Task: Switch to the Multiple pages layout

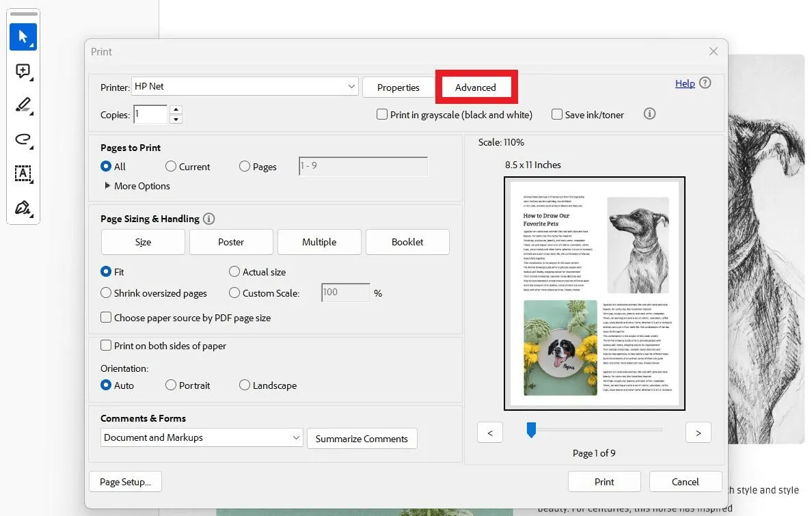Action: click(x=319, y=241)
